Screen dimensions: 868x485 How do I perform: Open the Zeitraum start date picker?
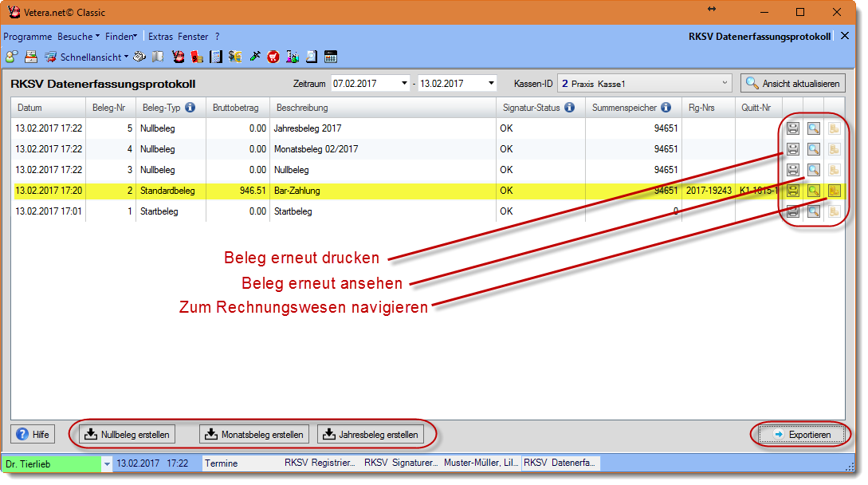404,83
